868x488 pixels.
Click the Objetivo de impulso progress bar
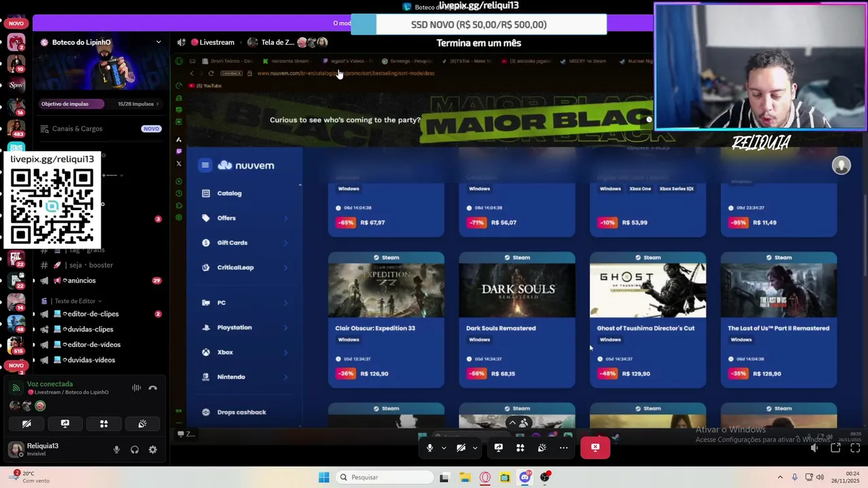tap(71, 104)
